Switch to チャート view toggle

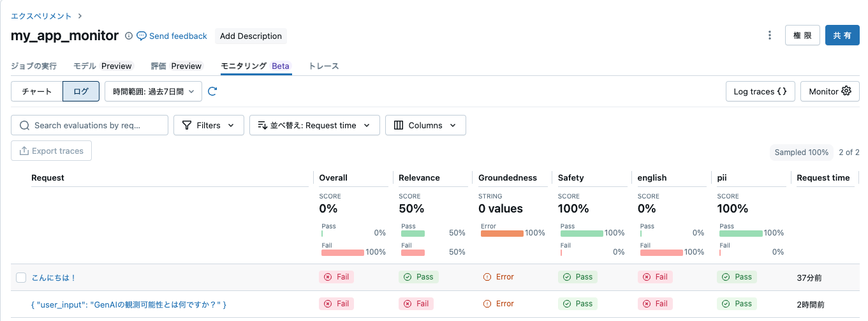click(x=37, y=91)
